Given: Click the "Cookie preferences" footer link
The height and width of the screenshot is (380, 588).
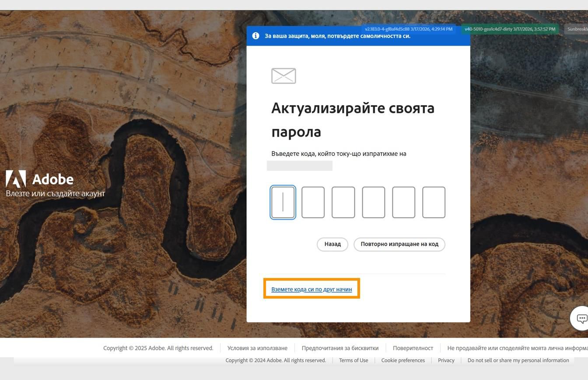Looking at the screenshot, I should (402, 360).
